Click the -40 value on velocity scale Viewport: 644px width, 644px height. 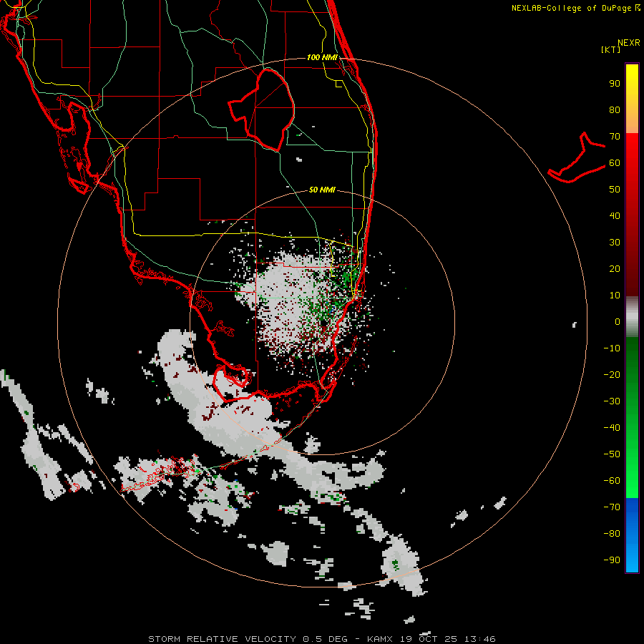pos(612,428)
